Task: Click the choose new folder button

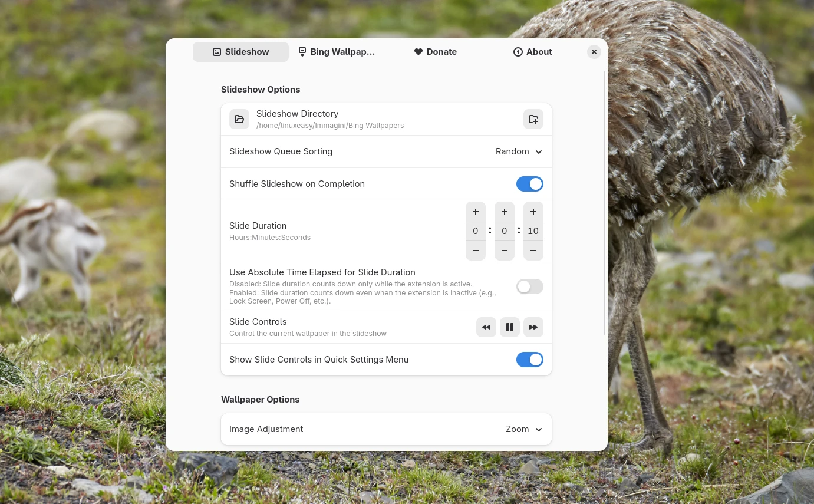Action: pyautogui.click(x=533, y=119)
